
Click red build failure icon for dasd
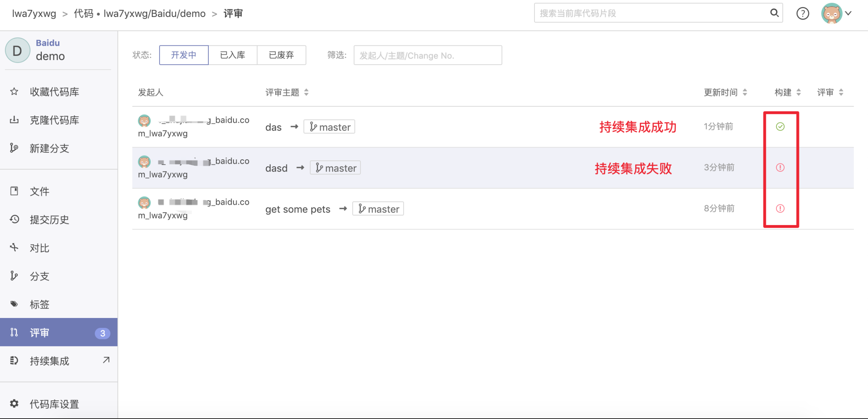tap(780, 167)
